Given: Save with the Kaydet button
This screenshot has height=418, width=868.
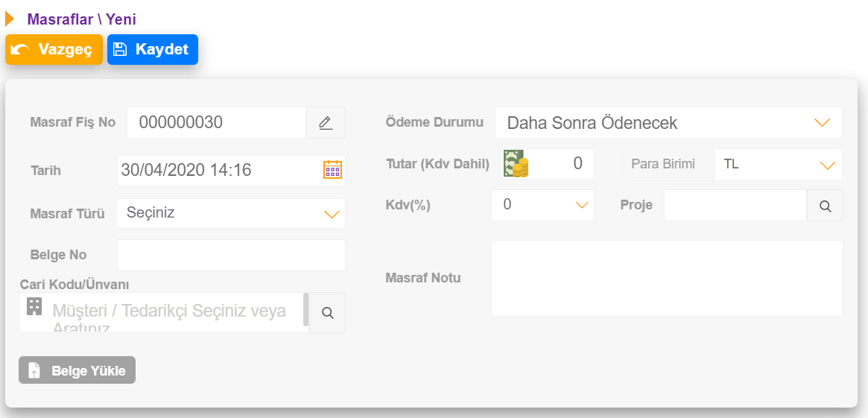Looking at the screenshot, I should [152, 49].
